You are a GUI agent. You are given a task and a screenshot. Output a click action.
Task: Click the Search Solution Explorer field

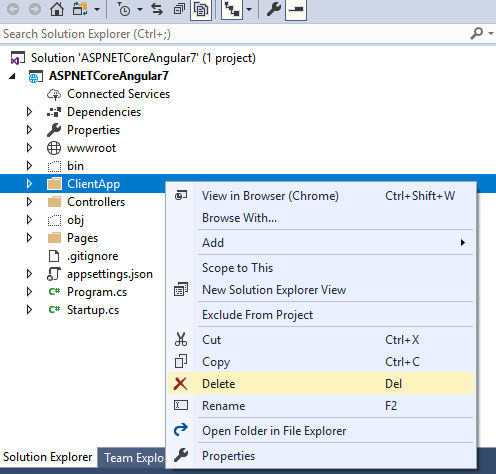click(x=233, y=34)
